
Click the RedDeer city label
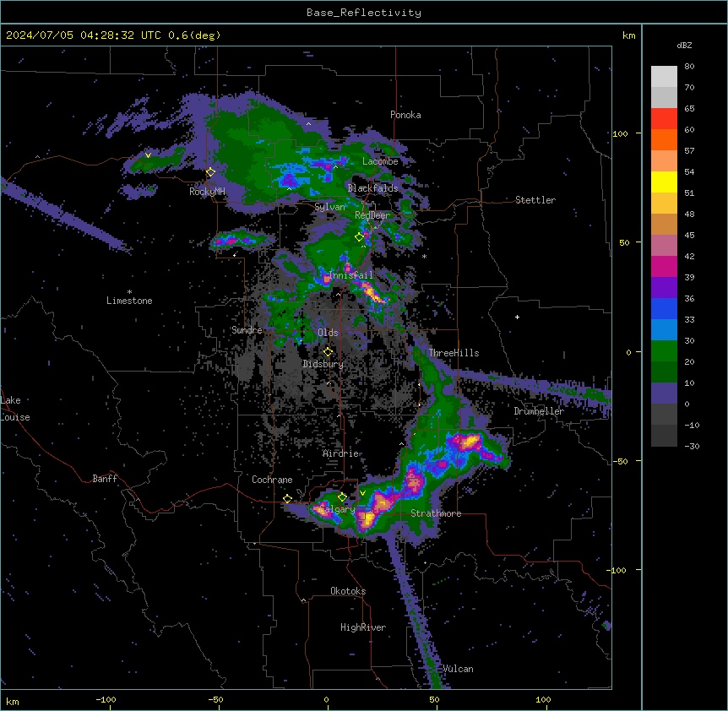coord(372,215)
